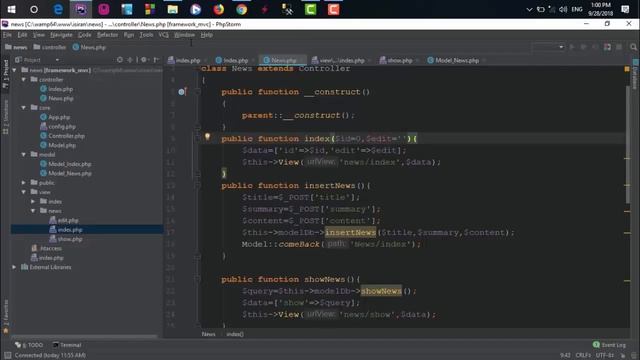Select Model_Index.php in project tree

tap(66, 164)
